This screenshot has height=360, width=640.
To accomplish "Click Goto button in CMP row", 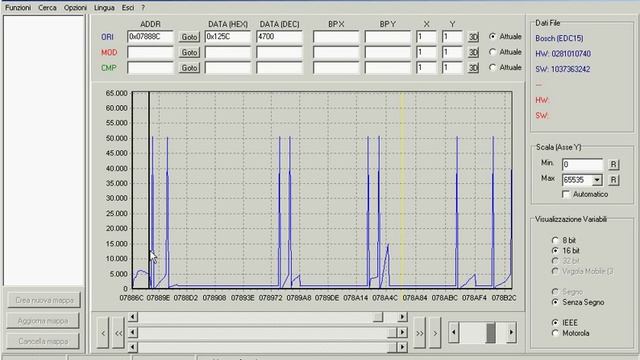I will (189, 68).
